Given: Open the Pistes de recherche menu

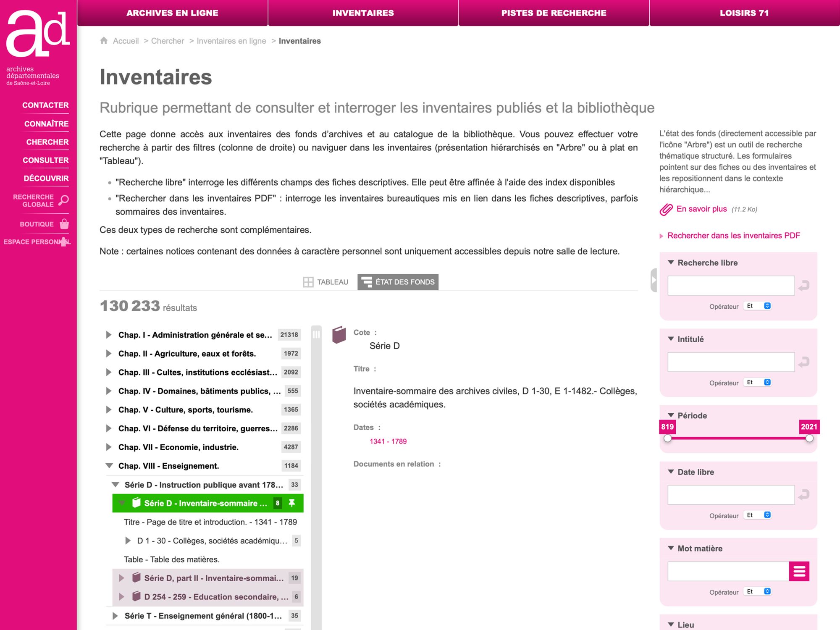Looking at the screenshot, I should (554, 13).
